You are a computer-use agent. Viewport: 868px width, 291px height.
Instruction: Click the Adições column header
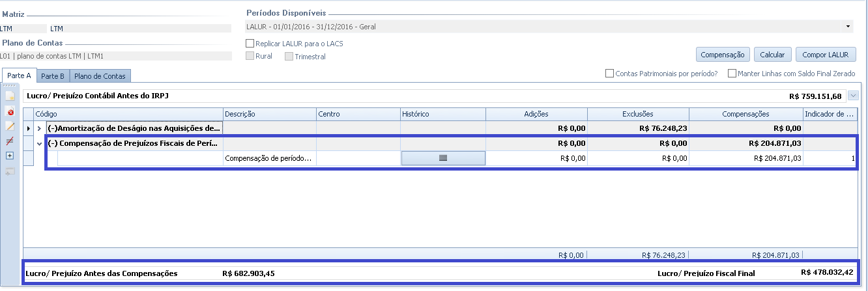click(x=536, y=114)
